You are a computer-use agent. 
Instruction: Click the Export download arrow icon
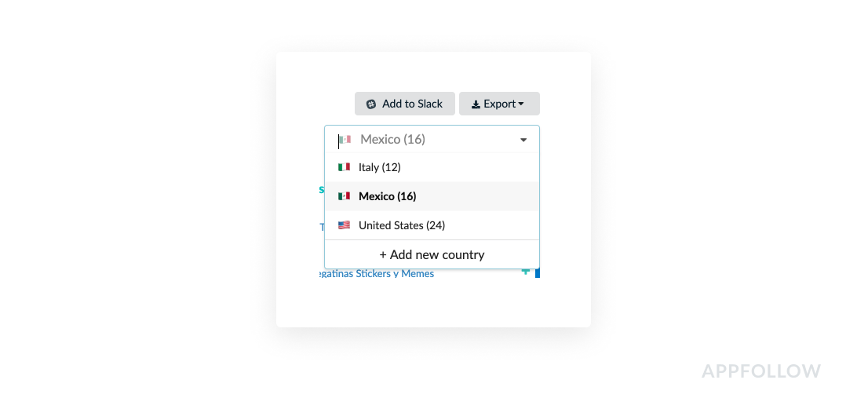point(476,104)
